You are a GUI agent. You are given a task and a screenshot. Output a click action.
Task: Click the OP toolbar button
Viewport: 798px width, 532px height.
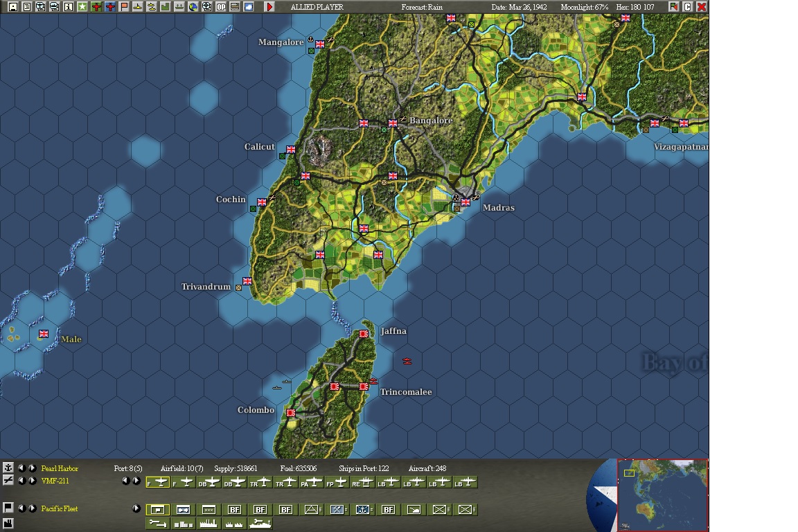click(x=221, y=7)
